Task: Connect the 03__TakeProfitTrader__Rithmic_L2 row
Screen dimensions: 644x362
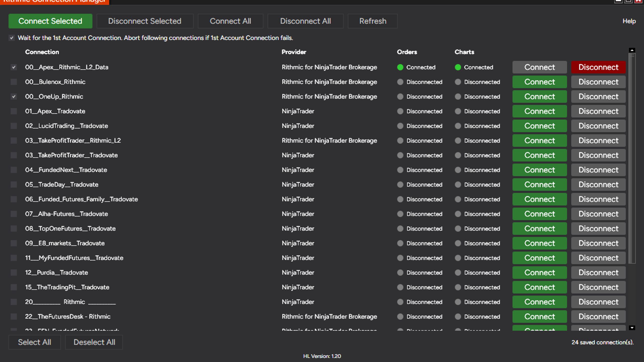Action: point(540,141)
